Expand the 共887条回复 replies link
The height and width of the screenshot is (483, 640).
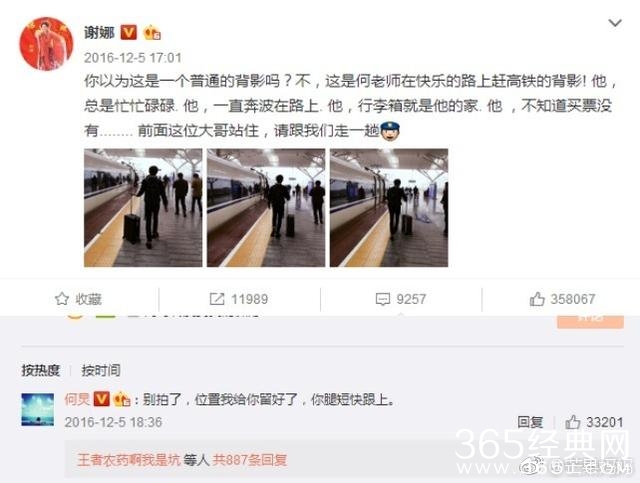250,460
